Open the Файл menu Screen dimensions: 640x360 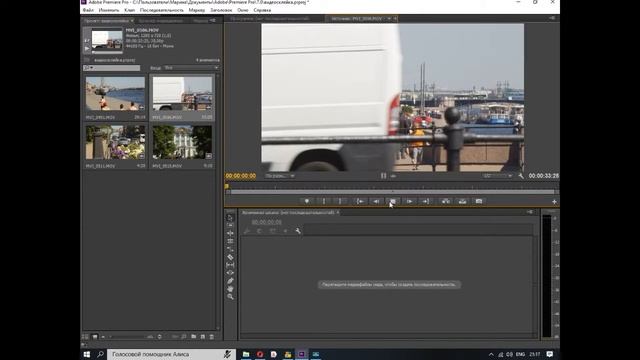point(88,10)
